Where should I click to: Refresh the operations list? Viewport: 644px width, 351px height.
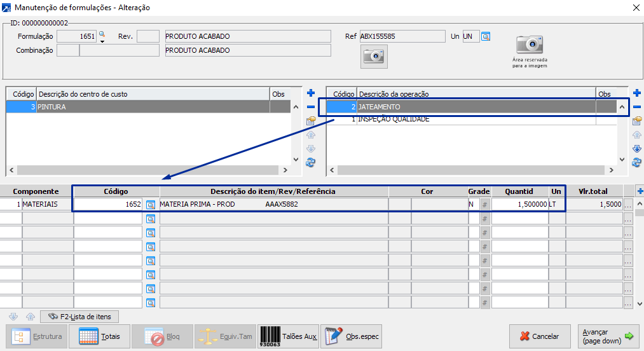click(x=637, y=162)
